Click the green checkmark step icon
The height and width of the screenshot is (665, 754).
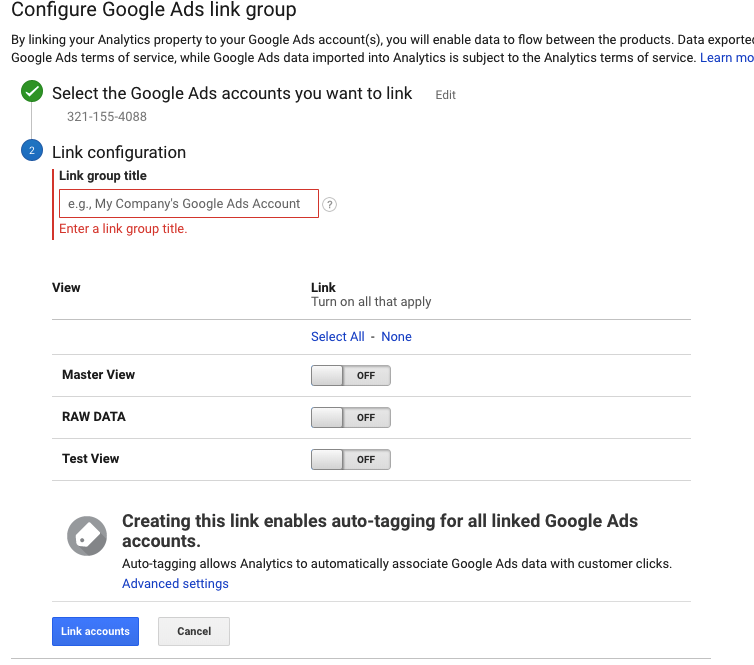coord(32,91)
